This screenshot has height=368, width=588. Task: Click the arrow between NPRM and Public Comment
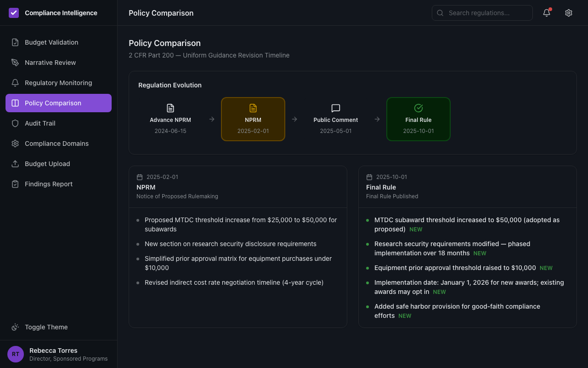click(x=294, y=119)
